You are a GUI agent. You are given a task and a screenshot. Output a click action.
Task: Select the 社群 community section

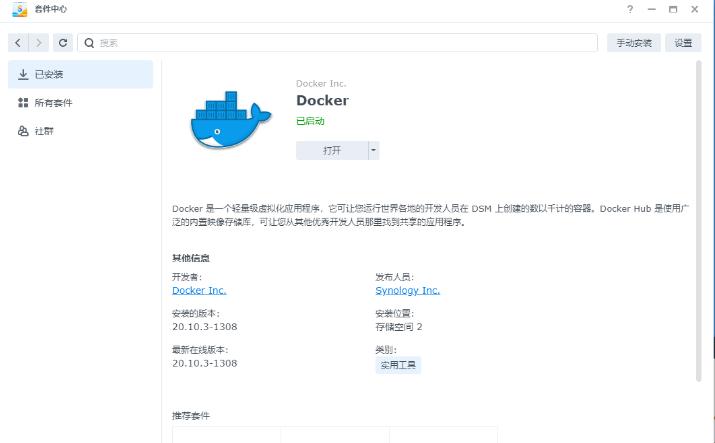(x=81, y=131)
